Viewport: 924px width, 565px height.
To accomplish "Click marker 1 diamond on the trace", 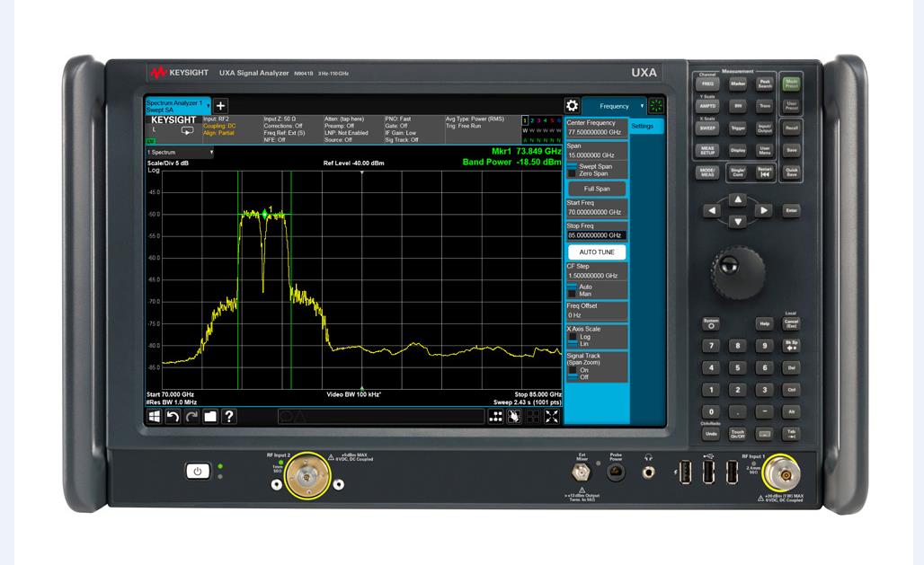I will [264, 215].
